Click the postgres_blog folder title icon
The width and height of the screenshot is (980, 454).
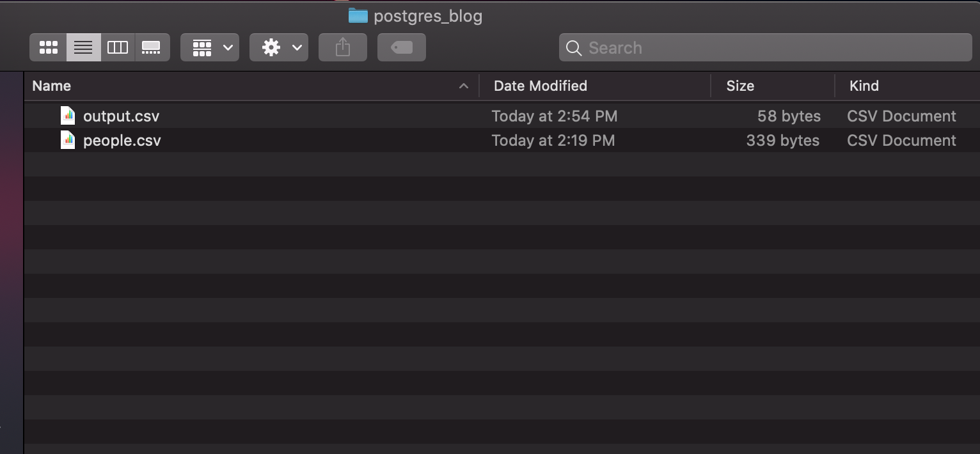pyautogui.click(x=358, y=15)
